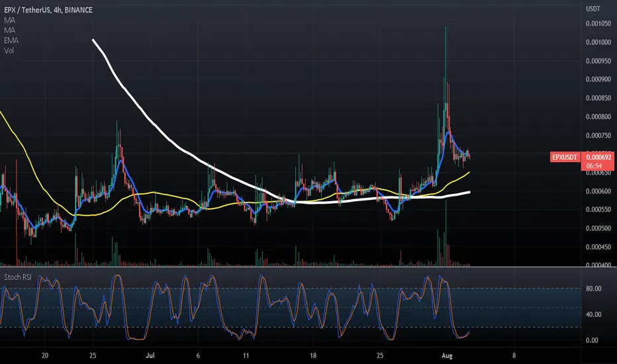This screenshot has height=364, width=617.
Task: Click the 0.00 Stoch RSI level
Action: click(592, 340)
